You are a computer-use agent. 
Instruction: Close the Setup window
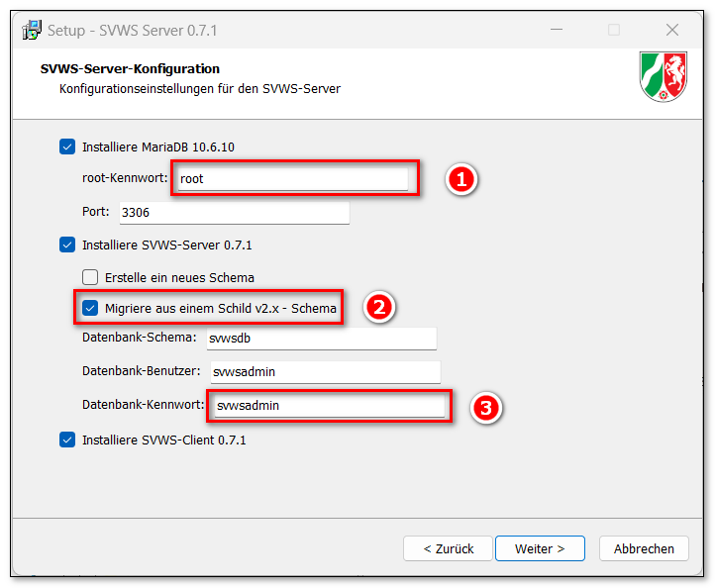coord(672,30)
